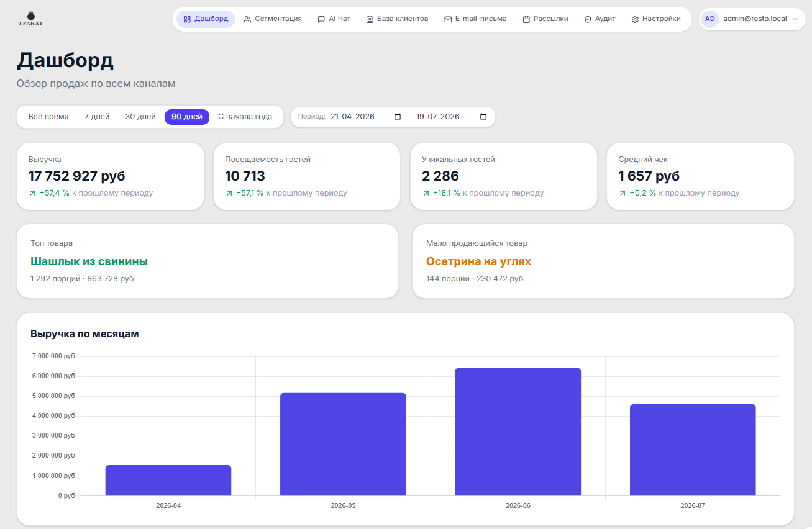Select the 90 дней period filter
Viewport: 812px width, 529px height.
[187, 117]
